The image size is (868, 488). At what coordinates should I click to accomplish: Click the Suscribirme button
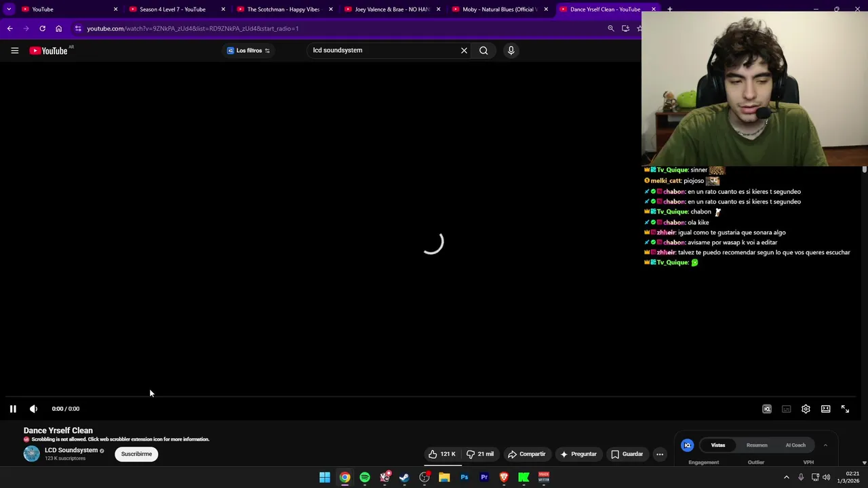[136, 454]
